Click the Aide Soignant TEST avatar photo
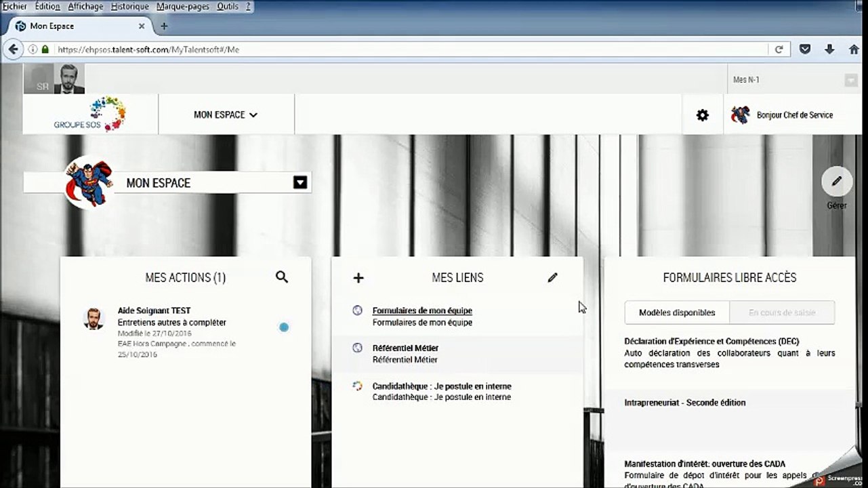Viewport: 868px width, 488px height. 94,319
